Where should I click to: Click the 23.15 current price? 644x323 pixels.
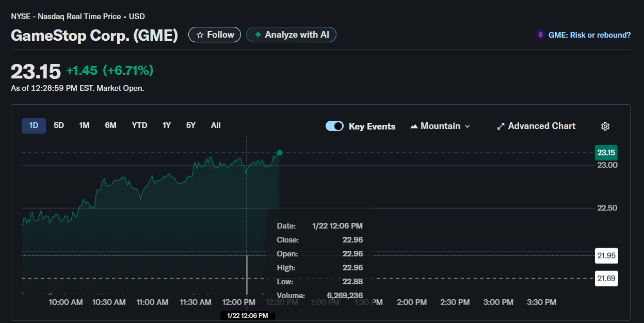36,71
